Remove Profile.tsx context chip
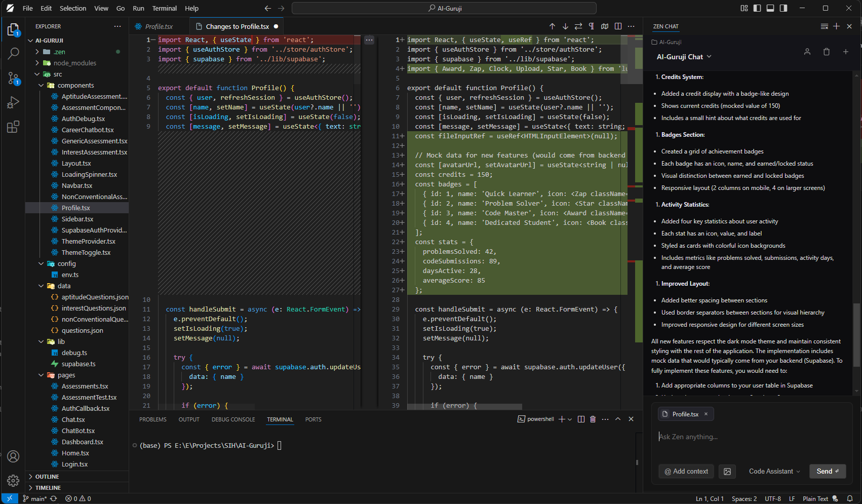The width and height of the screenshot is (862, 504). click(x=706, y=414)
